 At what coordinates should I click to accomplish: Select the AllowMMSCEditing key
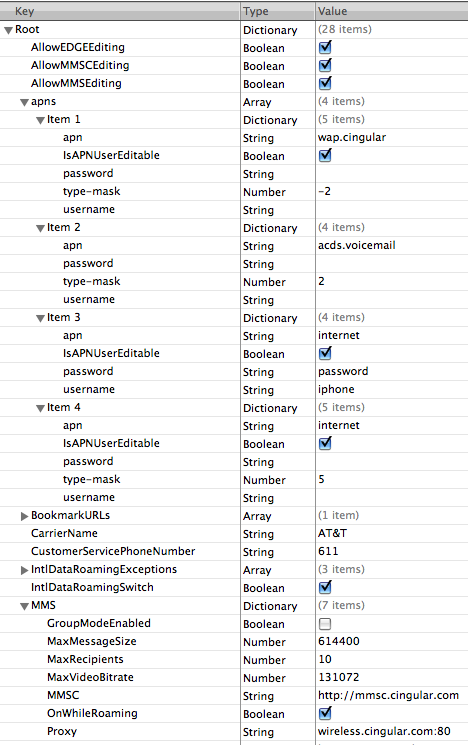pos(80,66)
